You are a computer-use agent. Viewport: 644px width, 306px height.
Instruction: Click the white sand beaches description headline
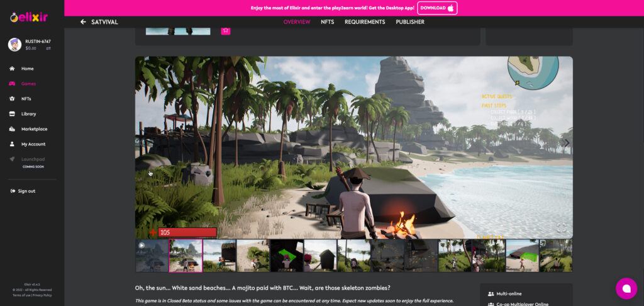262,288
